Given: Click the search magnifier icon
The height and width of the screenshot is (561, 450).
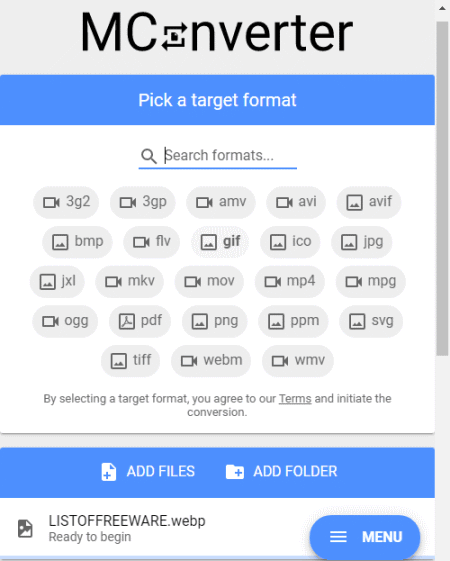Looking at the screenshot, I should click(148, 156).
